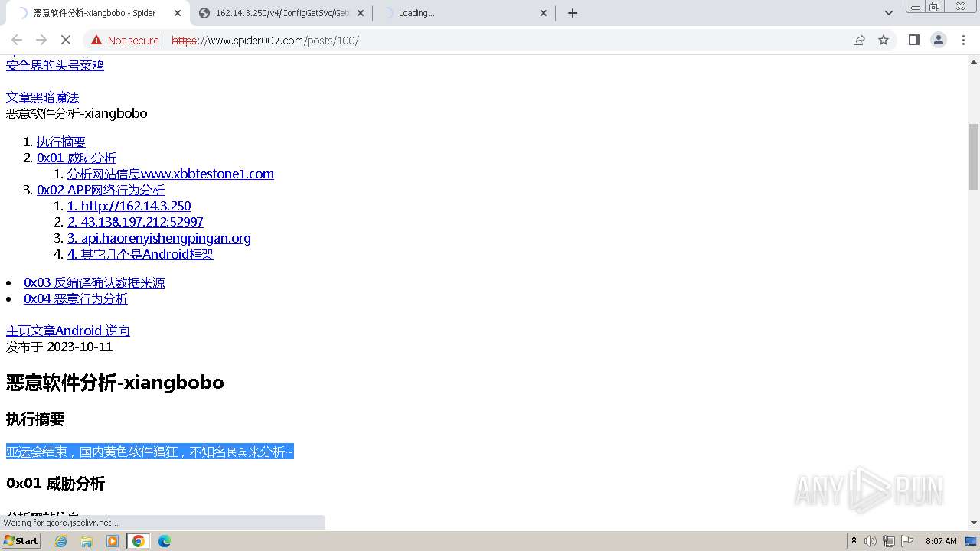Open 3. api.haorenyishengpingan.org entry
The image size is (980, 551).
point(159,238)
